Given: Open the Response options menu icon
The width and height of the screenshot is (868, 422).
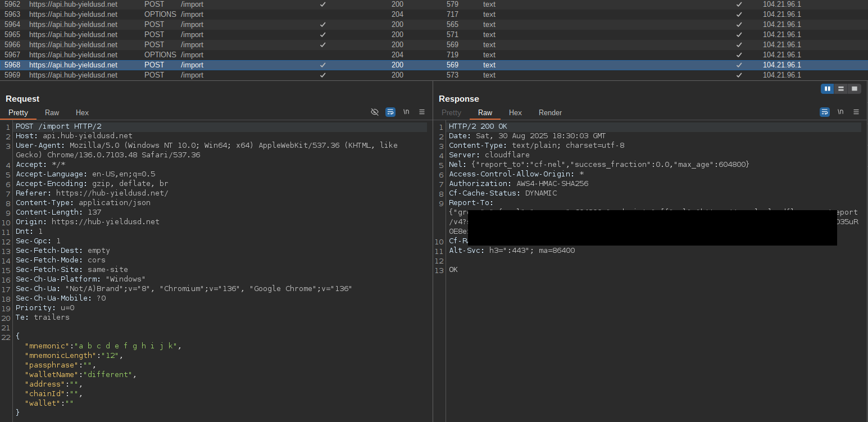Looking at the screenshot, I should [856, 112].
